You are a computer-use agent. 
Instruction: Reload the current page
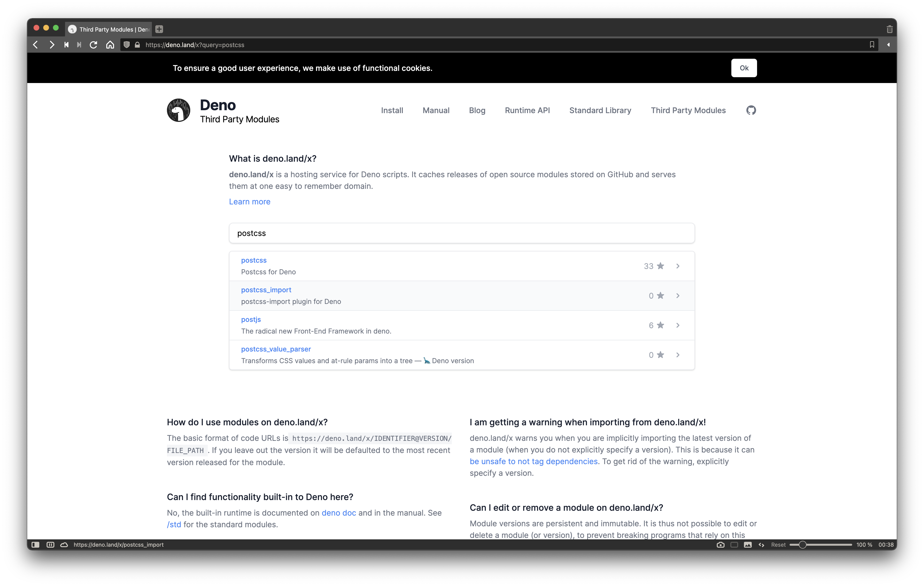click(93, 45)
